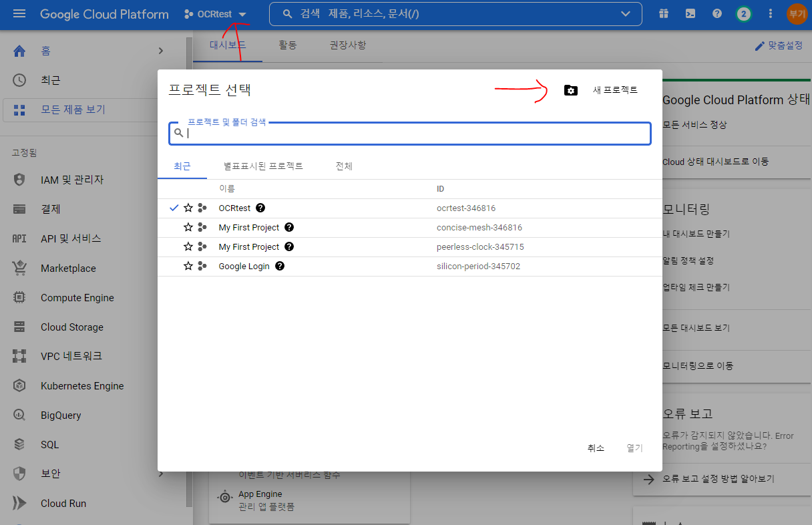Switch to the 별표표시된 프로젝트 tab
Image resolution: width=812 pixels, height=525 pixels.
tap(263, 166)
